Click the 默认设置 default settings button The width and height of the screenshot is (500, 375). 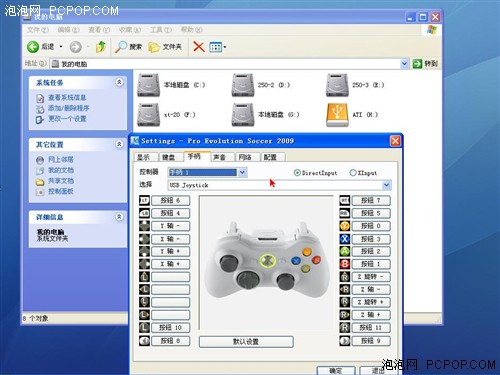246,342
